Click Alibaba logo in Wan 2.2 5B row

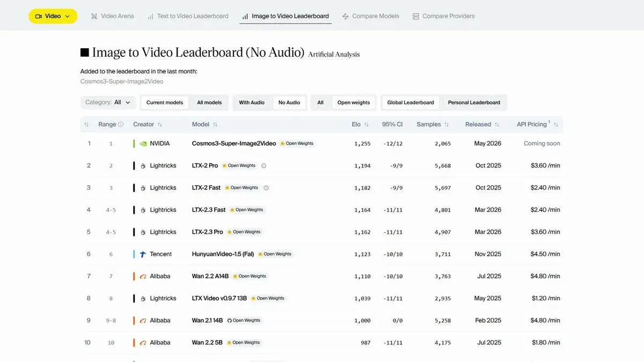(143, 343)
